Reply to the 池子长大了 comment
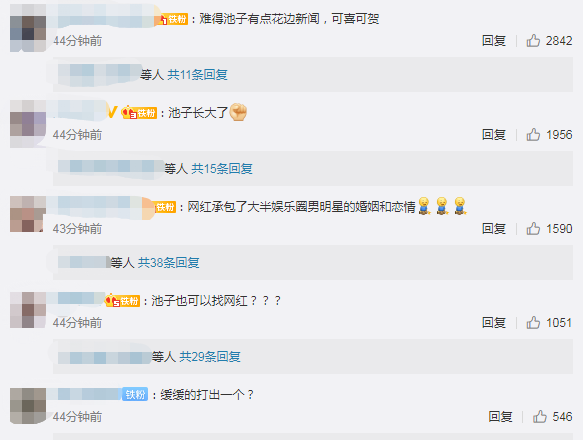 coord(494,135)
